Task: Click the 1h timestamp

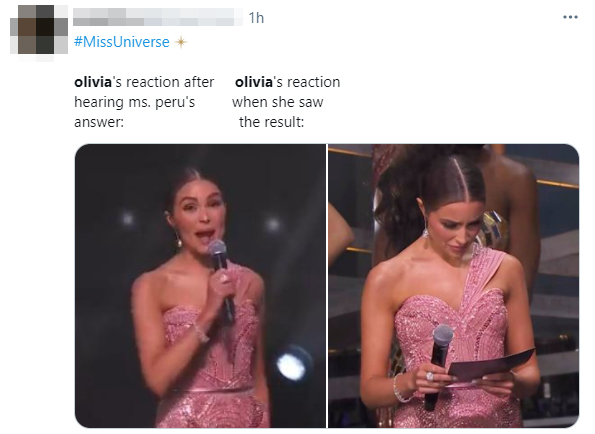Action: 256,18
